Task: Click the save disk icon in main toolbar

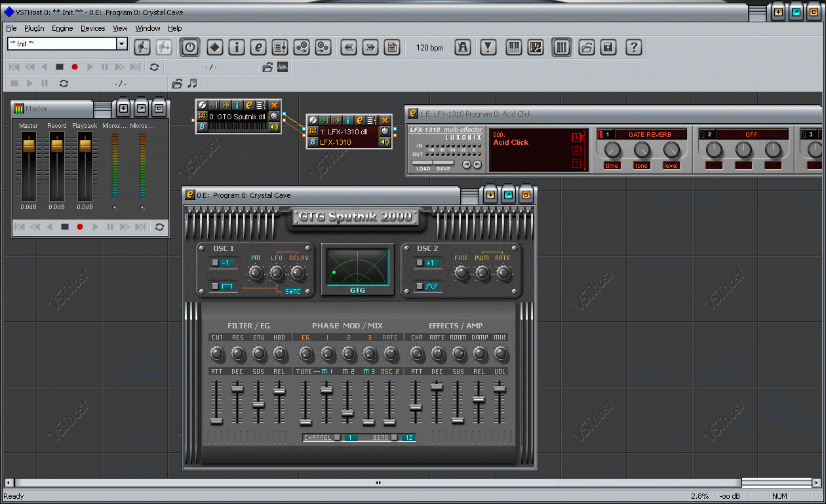Action: [x=608, y=47]
